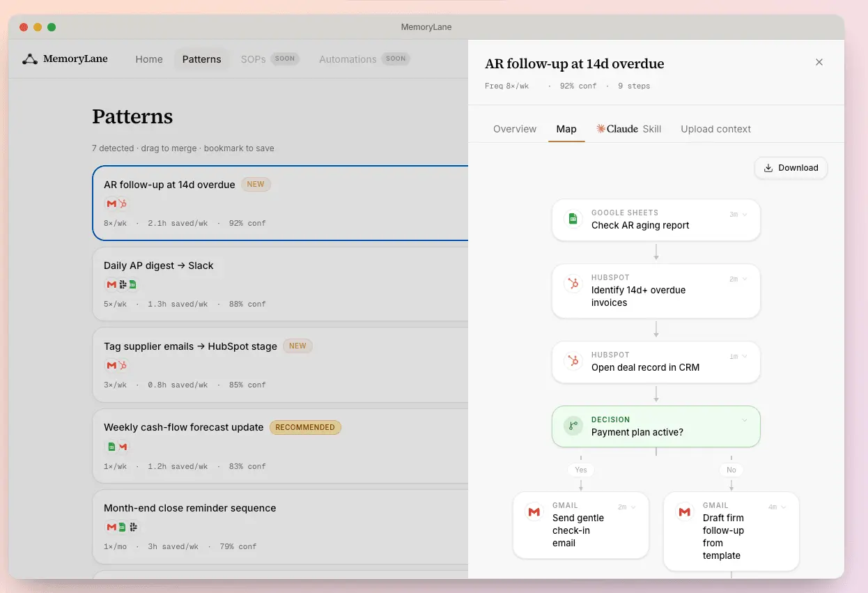This screenshot has height=593, width=868.
Task: Select the Month-end close reminder sequence title
Action: click(190, 508)
